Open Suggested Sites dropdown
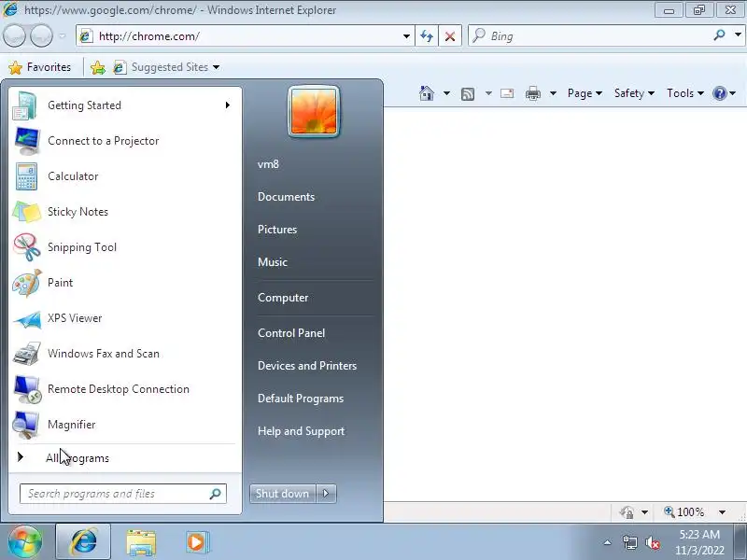747x560 pixels. pyautogui.click(x=167, y=67)
